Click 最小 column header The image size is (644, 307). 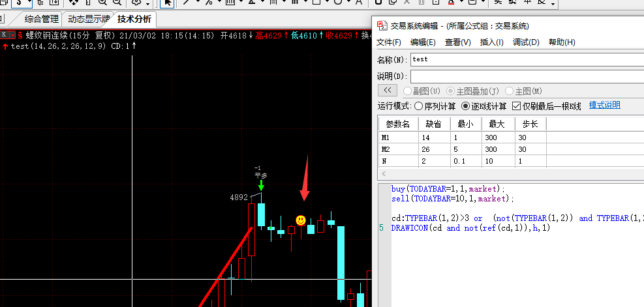[466, 124]
